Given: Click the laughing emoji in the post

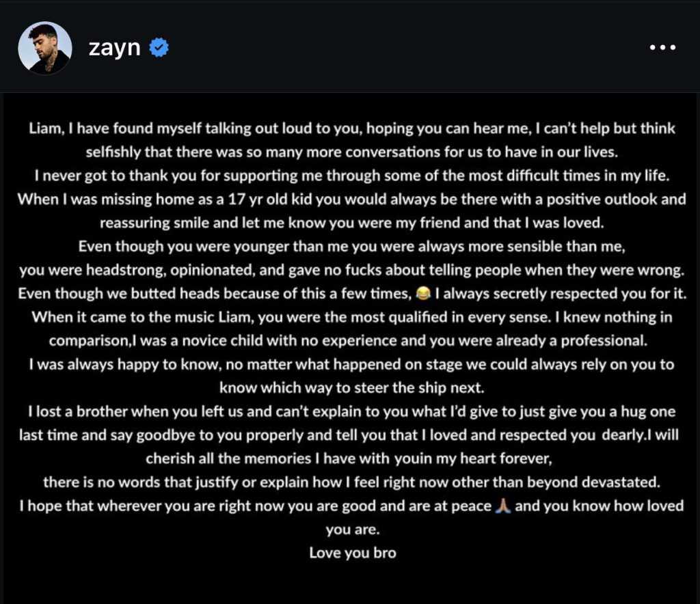Looking at the screenshot, I should pyautogui.click(x=422, y=294).
